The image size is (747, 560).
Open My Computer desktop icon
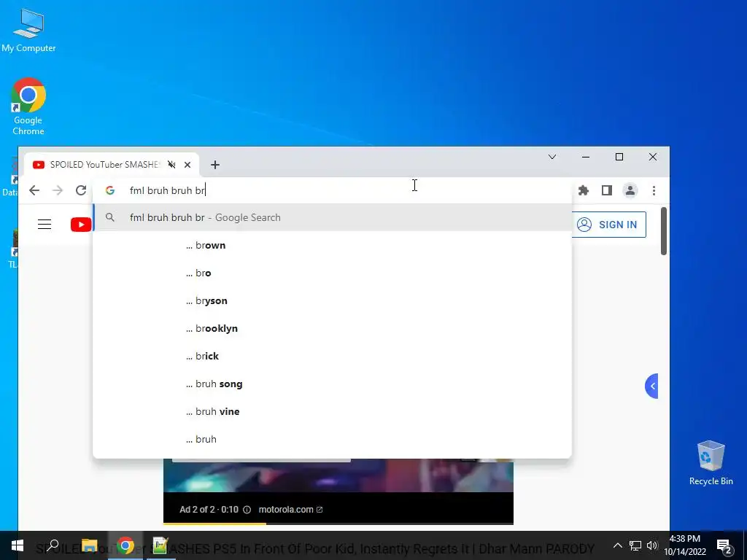[x=28, y=31]
